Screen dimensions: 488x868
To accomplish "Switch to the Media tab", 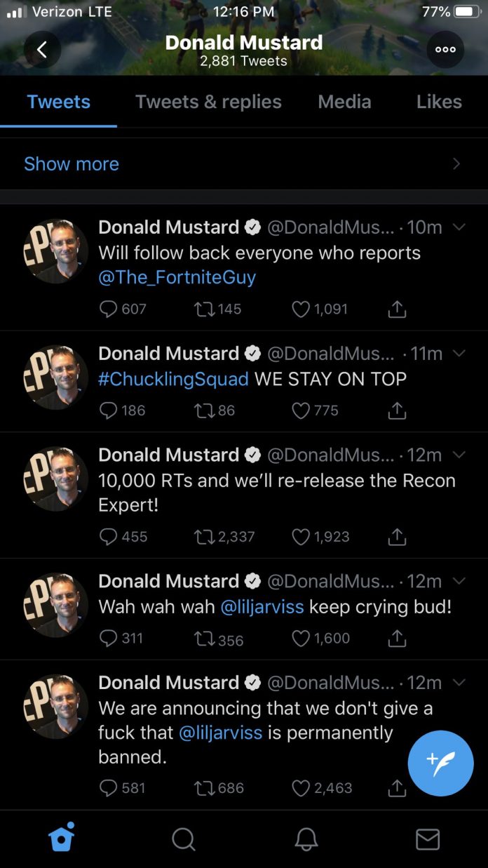I will [344, 102].
